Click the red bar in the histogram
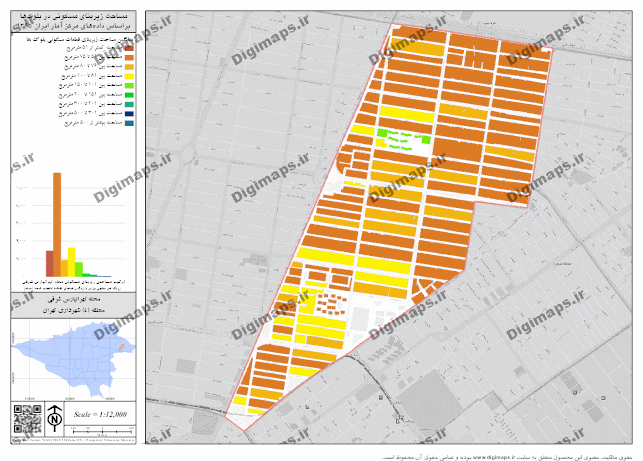 click(x=50, y=264)
